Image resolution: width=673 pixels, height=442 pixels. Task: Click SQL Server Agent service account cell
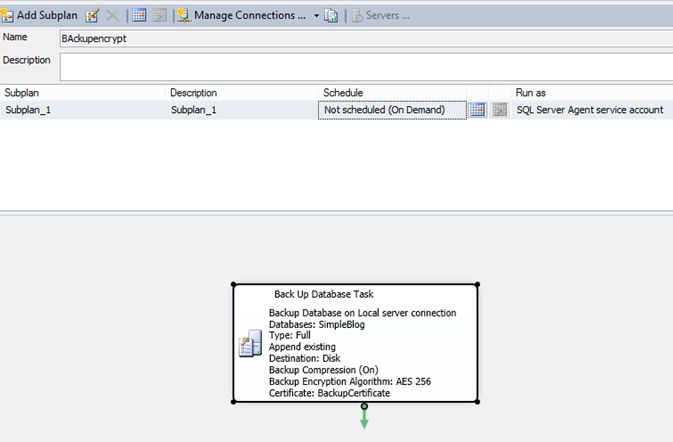coord(592,110)
